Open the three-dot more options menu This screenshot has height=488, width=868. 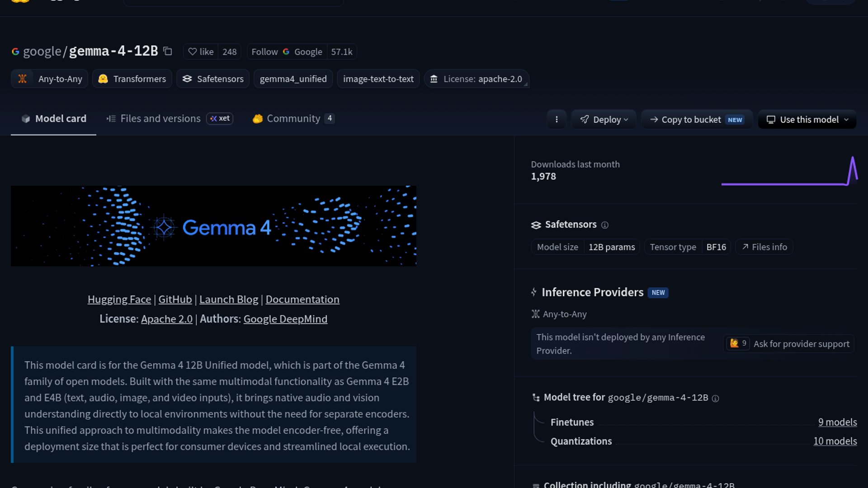click(557, 120)
